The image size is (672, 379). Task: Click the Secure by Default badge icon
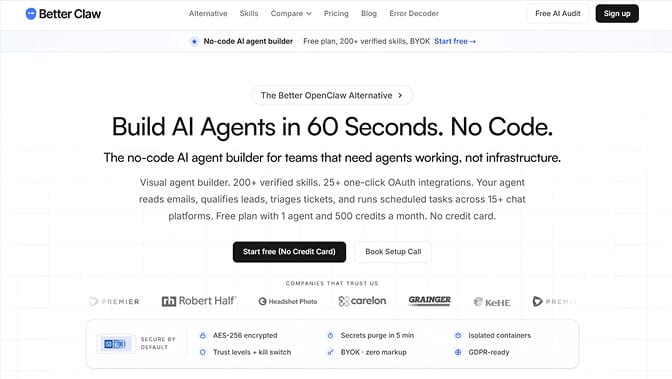coord(115,343)
